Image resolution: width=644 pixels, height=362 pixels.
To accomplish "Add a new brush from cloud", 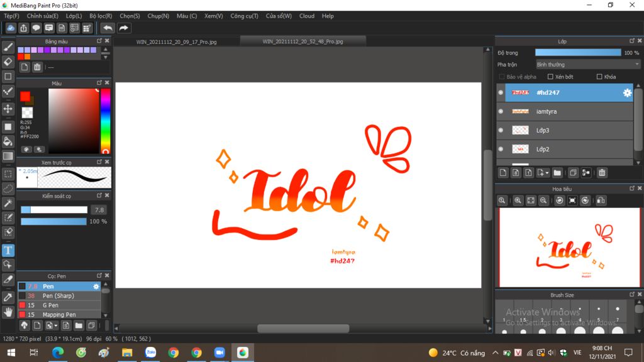I will tap(25, 326).
